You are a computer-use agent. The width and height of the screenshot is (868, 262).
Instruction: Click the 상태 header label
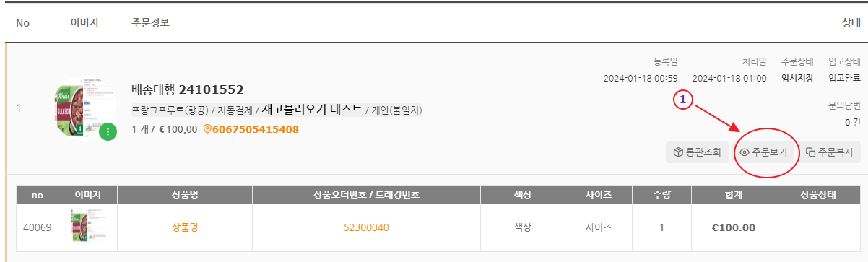tap(851, 22)
